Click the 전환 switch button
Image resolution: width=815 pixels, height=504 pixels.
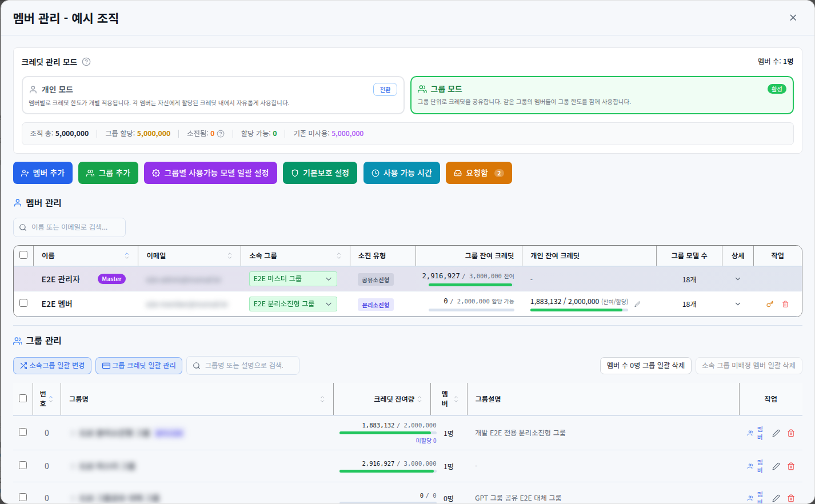(385, 90)
